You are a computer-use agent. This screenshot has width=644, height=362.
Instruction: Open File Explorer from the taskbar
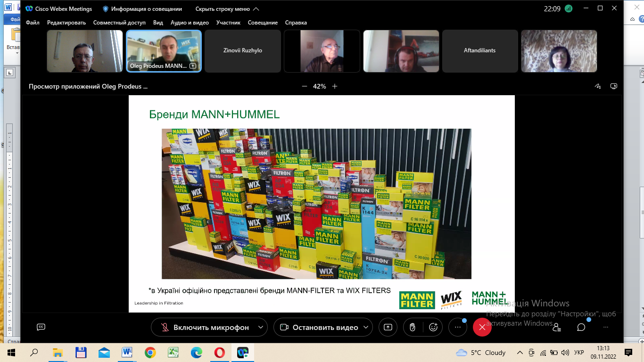[58, 353]
